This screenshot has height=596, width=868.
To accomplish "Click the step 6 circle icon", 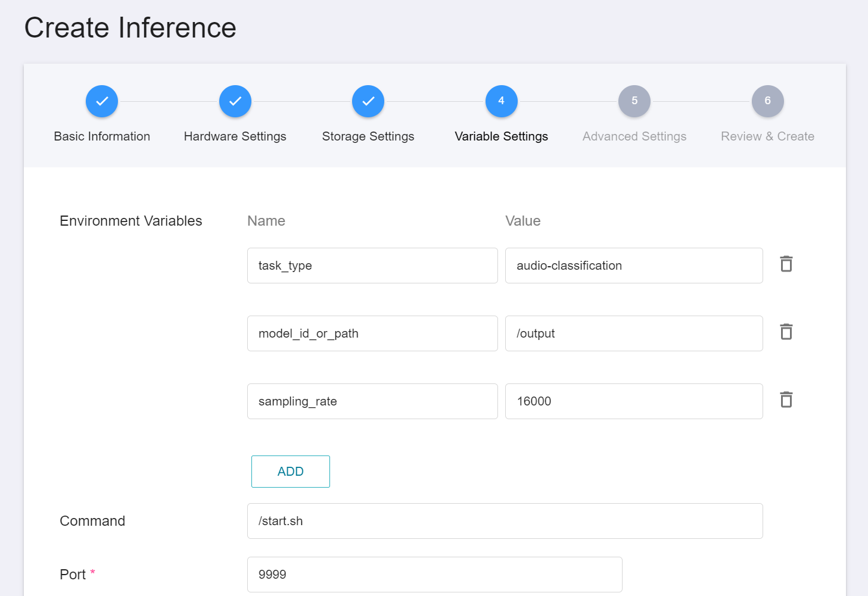I will pos(768,101).
